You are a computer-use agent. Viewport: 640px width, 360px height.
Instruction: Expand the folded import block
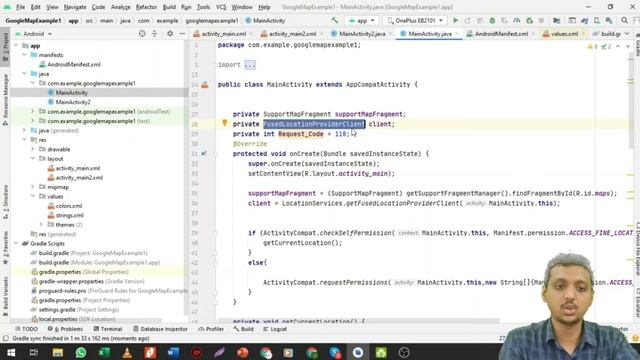tap(250, 64)
